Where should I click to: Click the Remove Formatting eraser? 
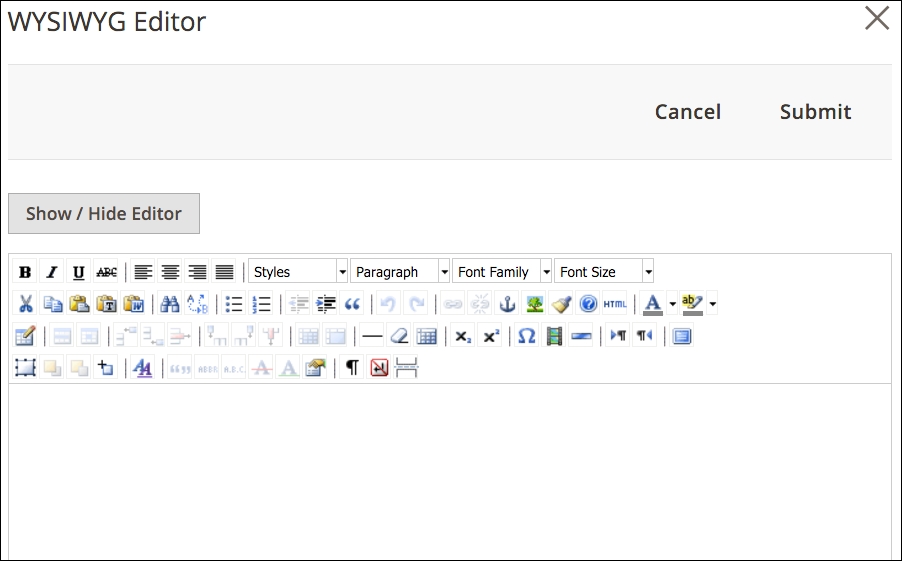coord(399,336)
